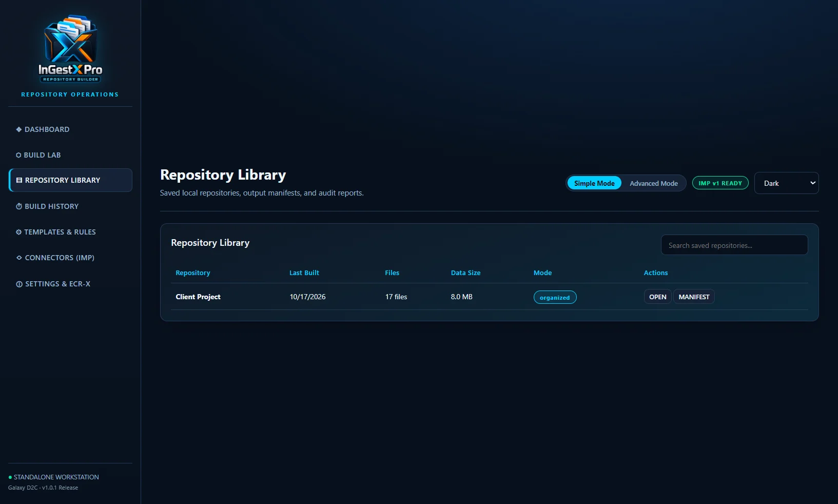The image size is (838, 504).
Task: Select the Client Project name cell
Action: (198, 297)
